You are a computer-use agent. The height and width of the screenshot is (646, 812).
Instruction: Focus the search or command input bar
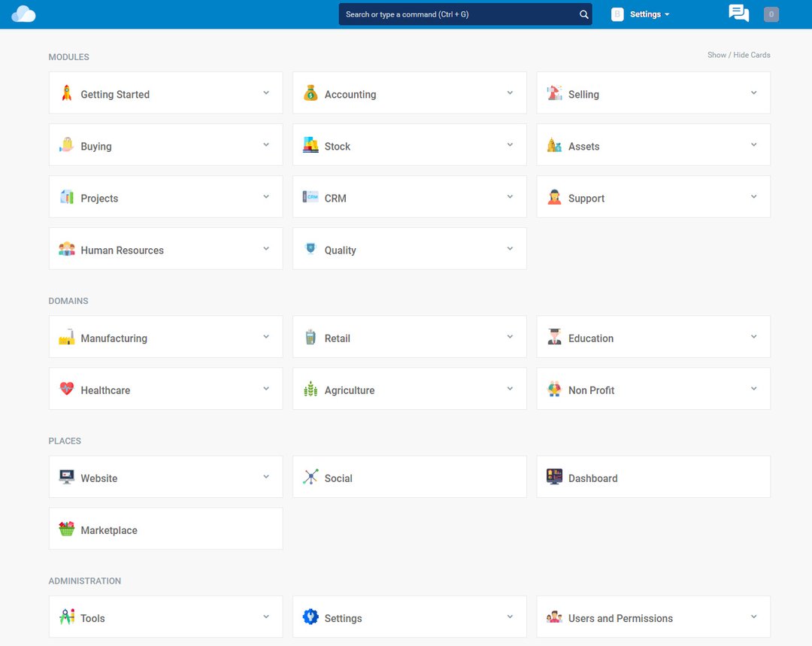[459, 14]
